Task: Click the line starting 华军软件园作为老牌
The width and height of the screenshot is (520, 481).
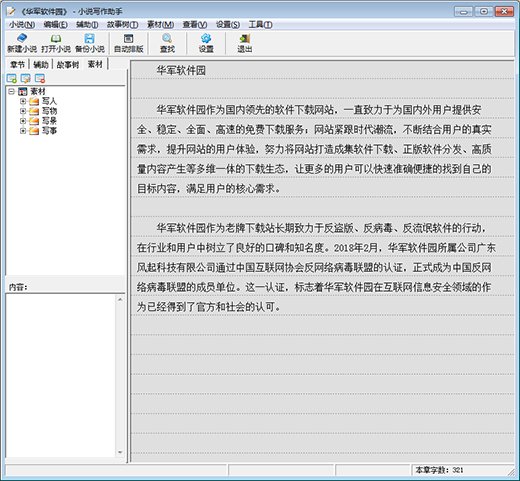Action: pyautogui.click(x=321, y=228)
